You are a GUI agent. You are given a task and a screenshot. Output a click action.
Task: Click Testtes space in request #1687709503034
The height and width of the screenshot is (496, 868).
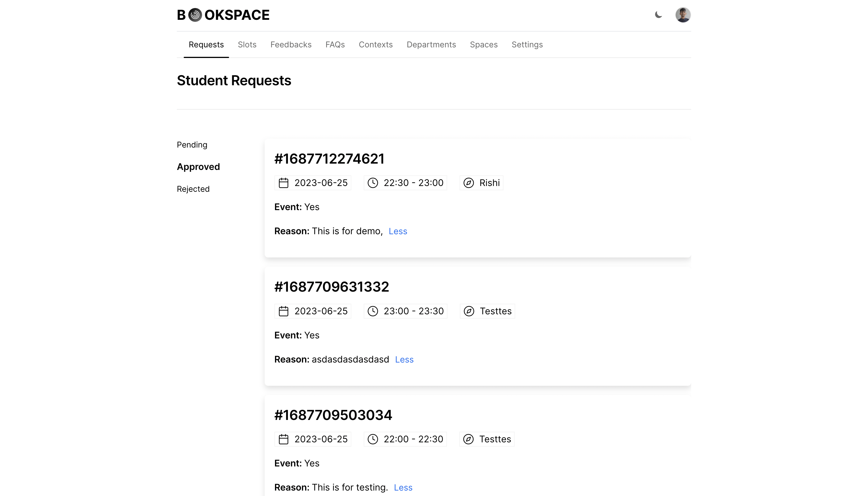pos(495,439)
